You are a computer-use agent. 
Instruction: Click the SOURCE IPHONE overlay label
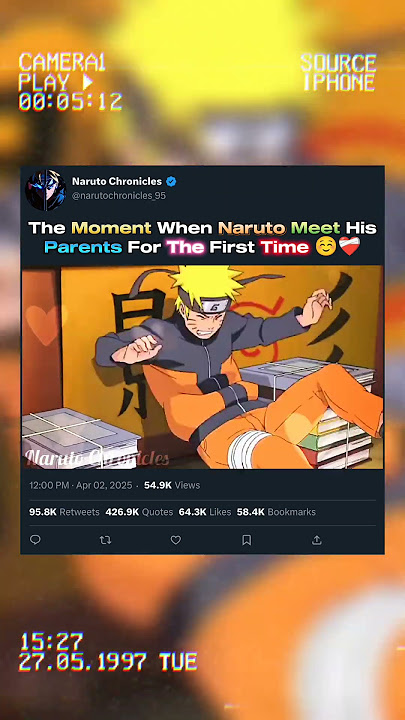(x=338, y=73)
